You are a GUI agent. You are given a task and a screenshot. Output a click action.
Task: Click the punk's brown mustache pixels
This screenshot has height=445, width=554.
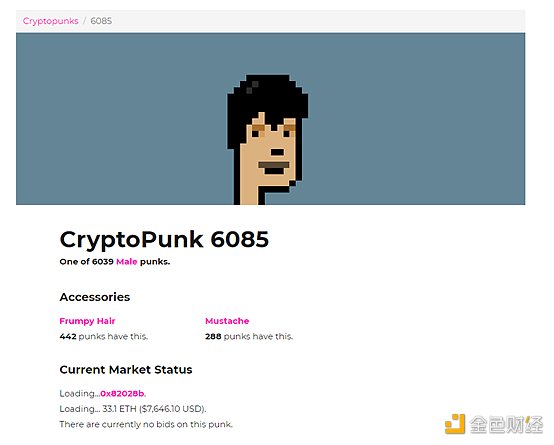point(274,165)
